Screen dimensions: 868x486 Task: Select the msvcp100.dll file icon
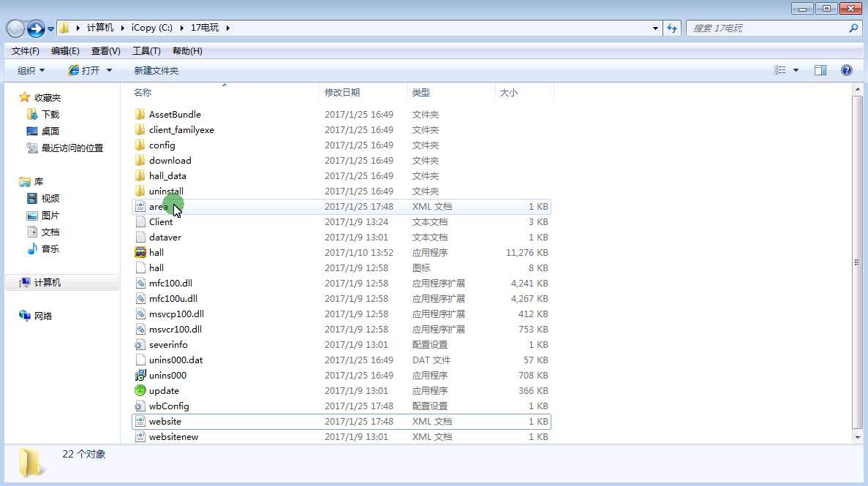(140, 314)
